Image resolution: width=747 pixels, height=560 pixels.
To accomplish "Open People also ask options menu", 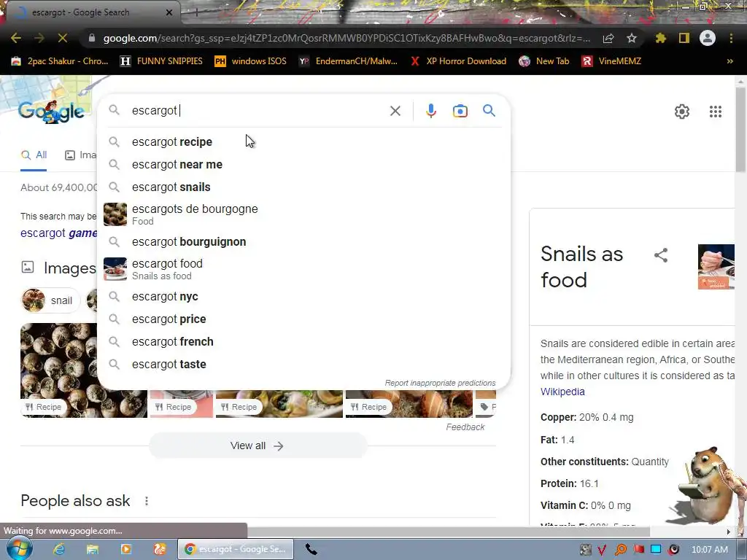I will pos(147,501).
